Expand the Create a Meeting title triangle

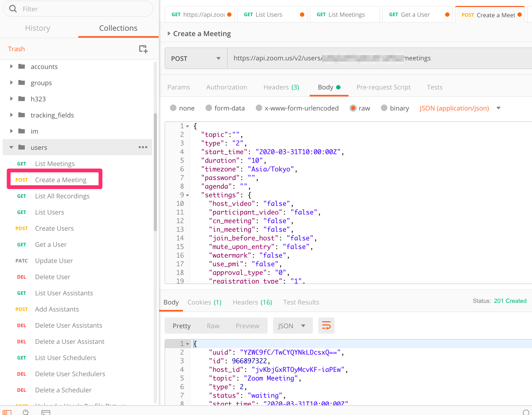tap(169, 33)
